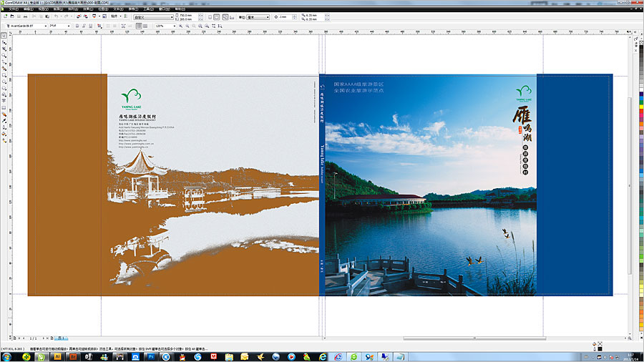This screenshot has width=644, height=362.
Task: Select the Shape edit tool
Action: pos(4,44)
